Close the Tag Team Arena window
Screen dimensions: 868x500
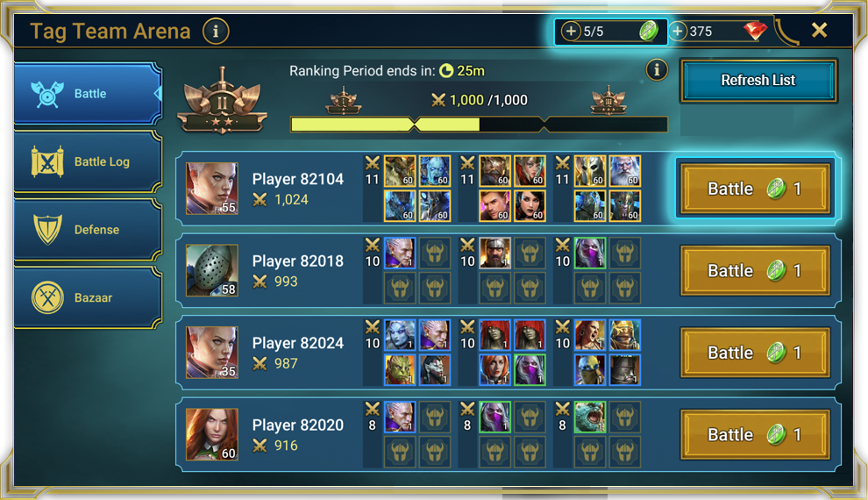click(x=819, y=30)
